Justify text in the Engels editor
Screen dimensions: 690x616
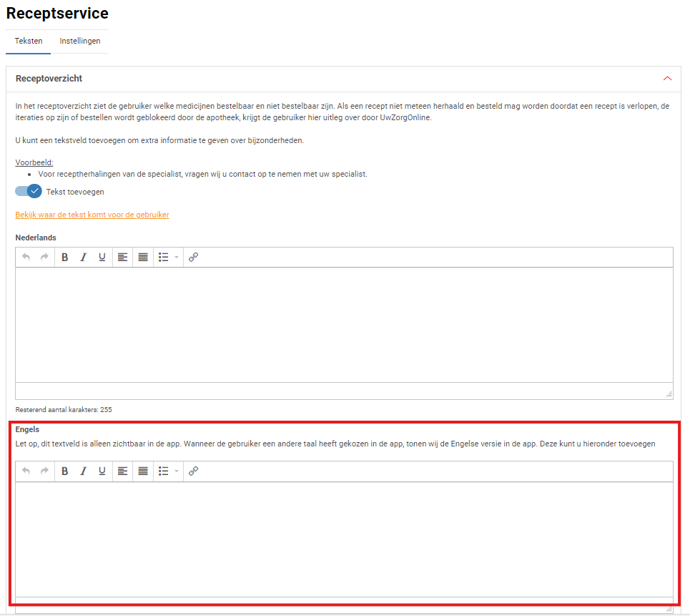coord(143,471)
